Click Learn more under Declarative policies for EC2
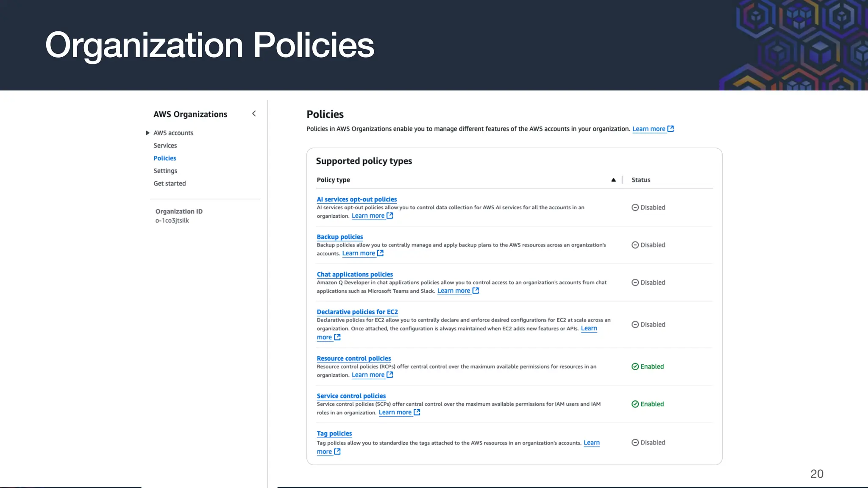 pos(589,328)
